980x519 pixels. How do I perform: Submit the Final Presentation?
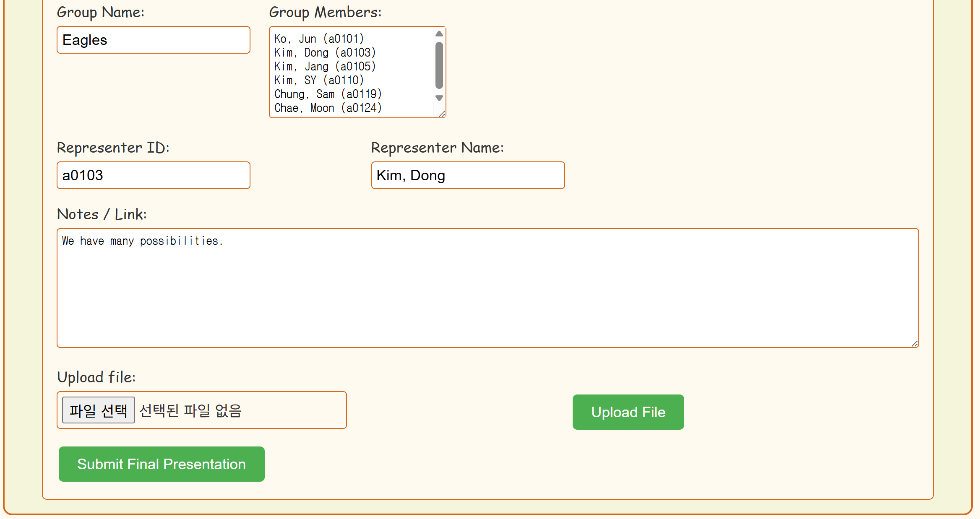pos(162,464)
